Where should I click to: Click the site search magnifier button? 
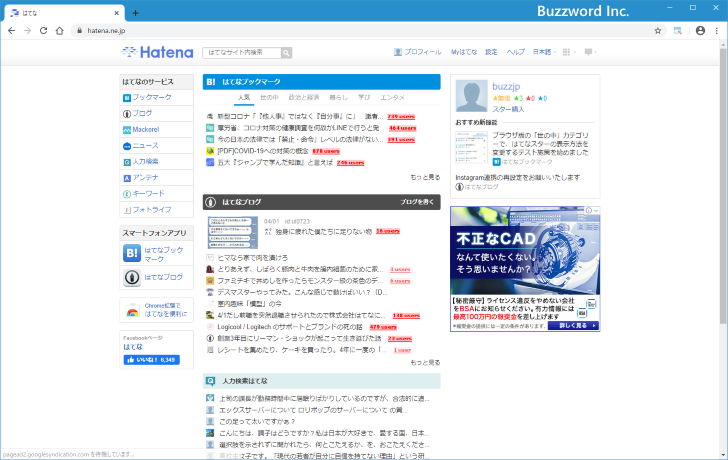286,53
